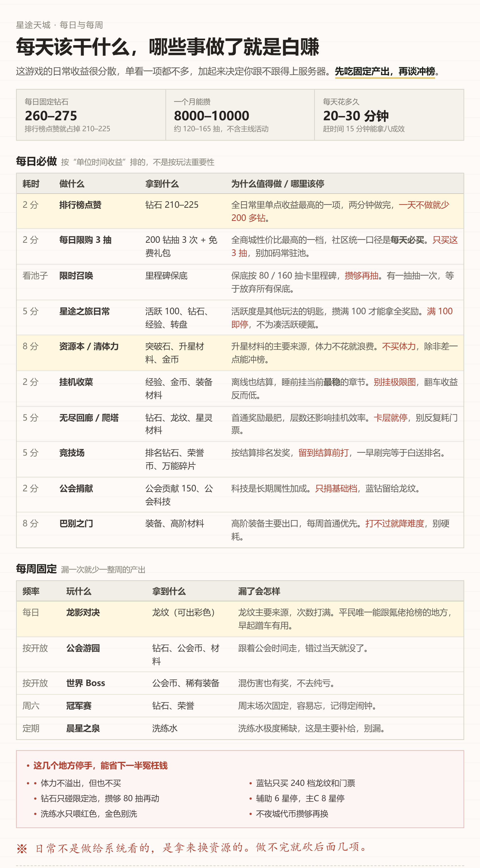Click the tip 蓝钻只买 240 档龙纹和门票
The image size is (480, 868).
coord(306,783)
